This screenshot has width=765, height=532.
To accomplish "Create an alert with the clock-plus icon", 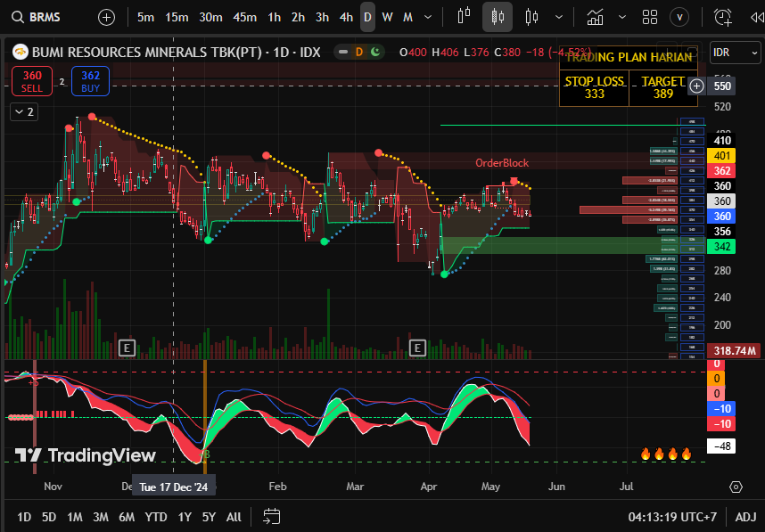I will pos(722,17).
